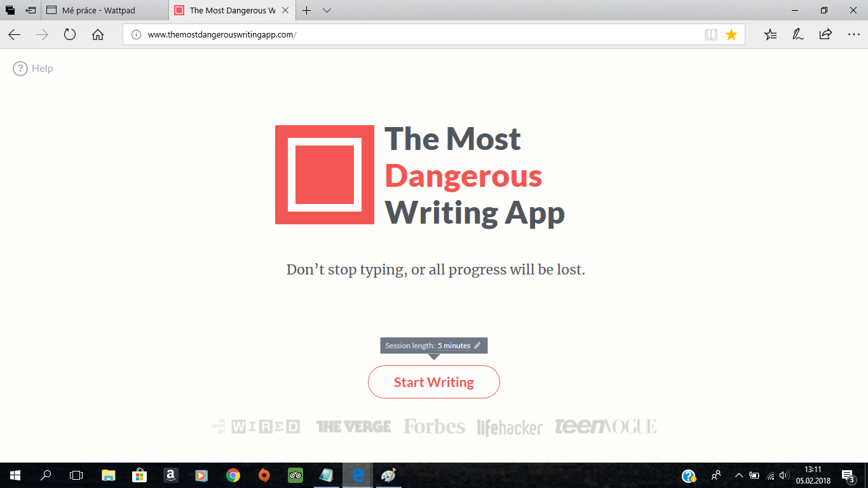This screenshot has height=488, width=868.
Task: Click the lifehacker logo
Action: click(510, 427)
